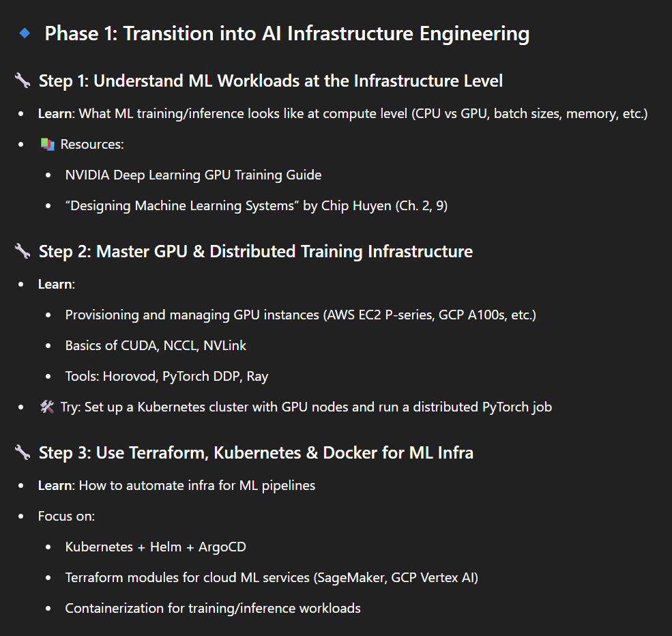The width and height of the screenshot is (672, 636).
Task: Click the Step 2 Master GPU heading
Action: pos(256,252)
